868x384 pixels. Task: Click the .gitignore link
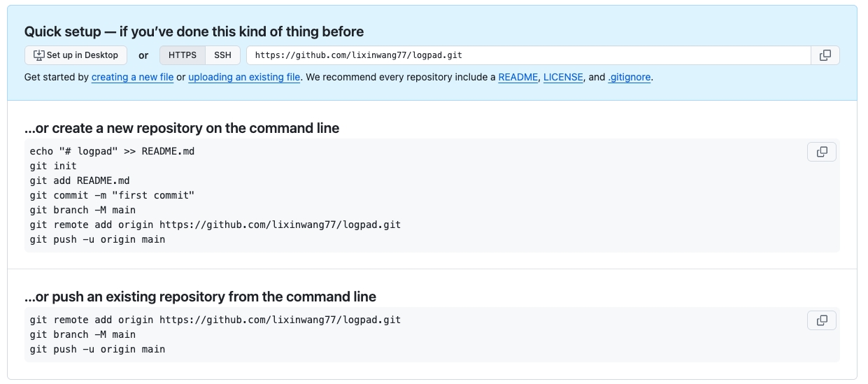tap(629, 78)
